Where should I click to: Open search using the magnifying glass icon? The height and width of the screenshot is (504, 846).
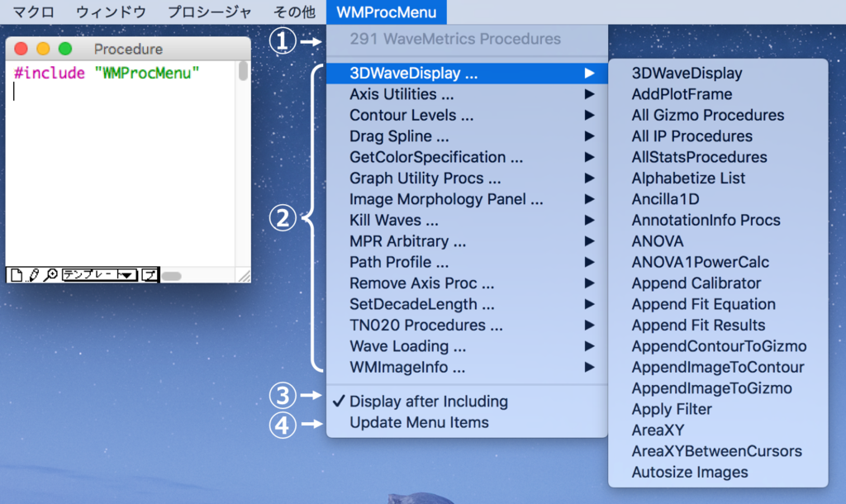(50, 274)
